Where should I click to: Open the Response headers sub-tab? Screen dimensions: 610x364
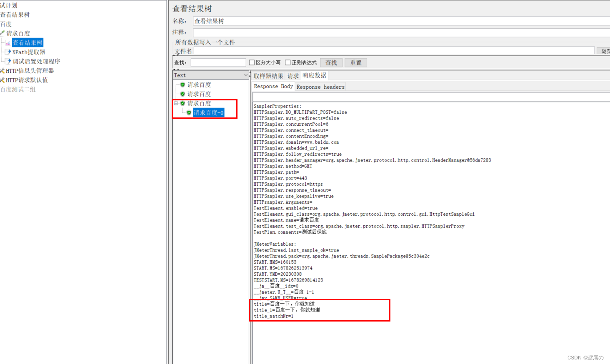320,87
